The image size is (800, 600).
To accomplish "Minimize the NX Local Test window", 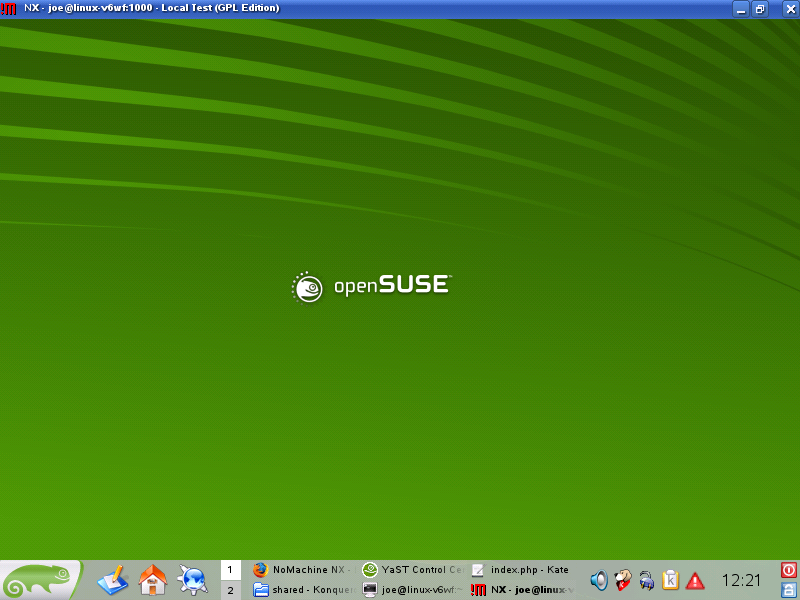I will click(x=741, y=9).
